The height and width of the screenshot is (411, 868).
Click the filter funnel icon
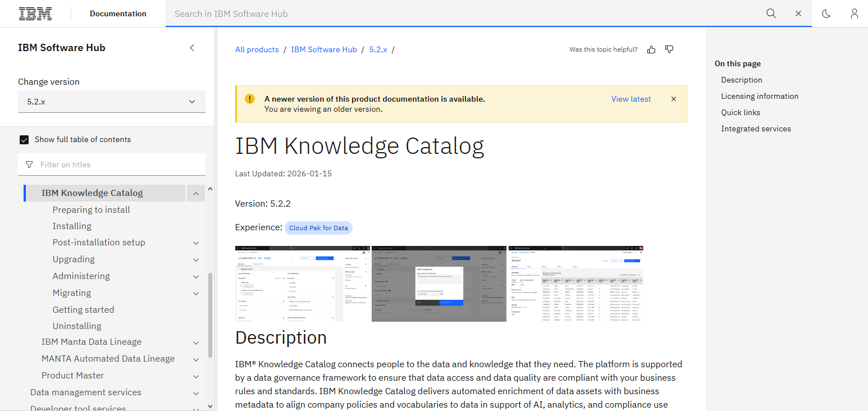pyautogui.click(x=29, y=165)
